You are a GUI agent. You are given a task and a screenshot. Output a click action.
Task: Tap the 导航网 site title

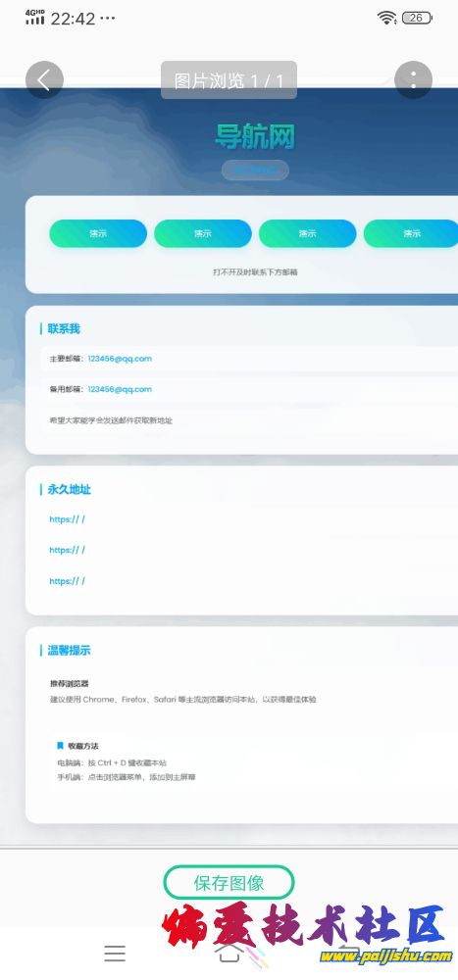pyautogui.click(x=255, y=136)
